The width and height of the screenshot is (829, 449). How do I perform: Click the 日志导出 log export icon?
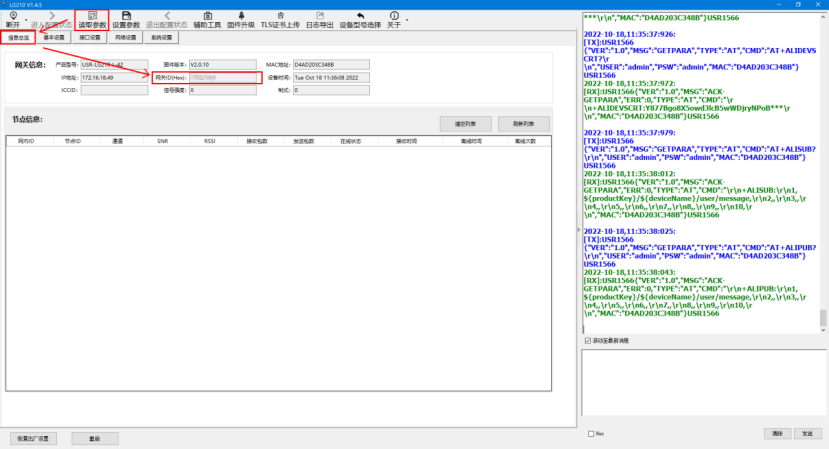point(320,19)
